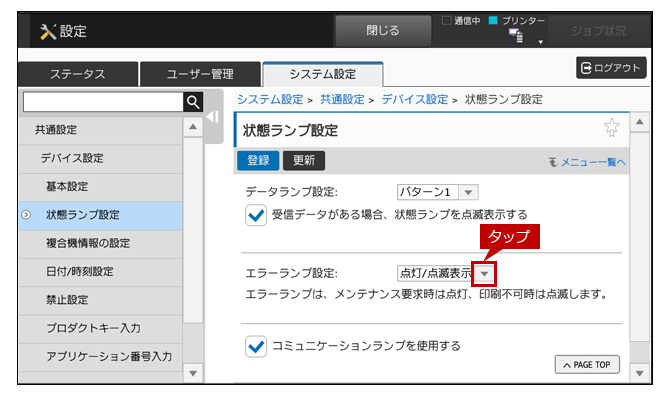The width and height of the screenshot is (670, 396).
Task: Open ジョブ状況 button
Action: tap(599, 31)
